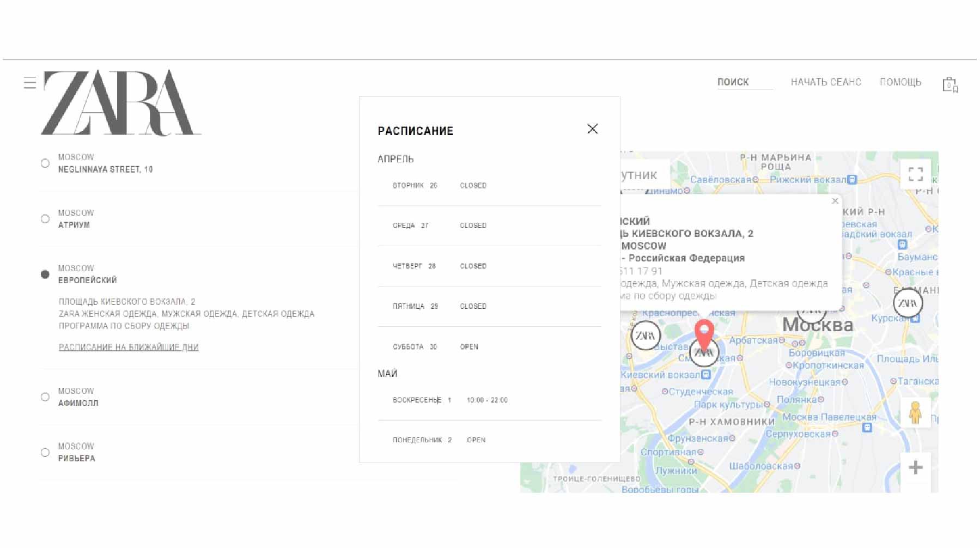Click the Понедельник 2 OPEN row
Screen dimensions: 980x548
pyautogui.click(x=489, y=440)
